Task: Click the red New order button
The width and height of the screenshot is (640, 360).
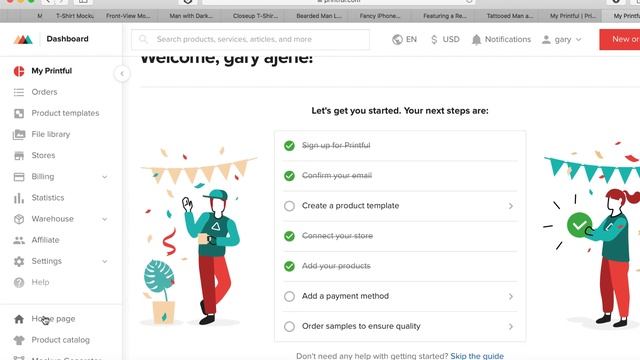Action: click(x=620, y=40)
